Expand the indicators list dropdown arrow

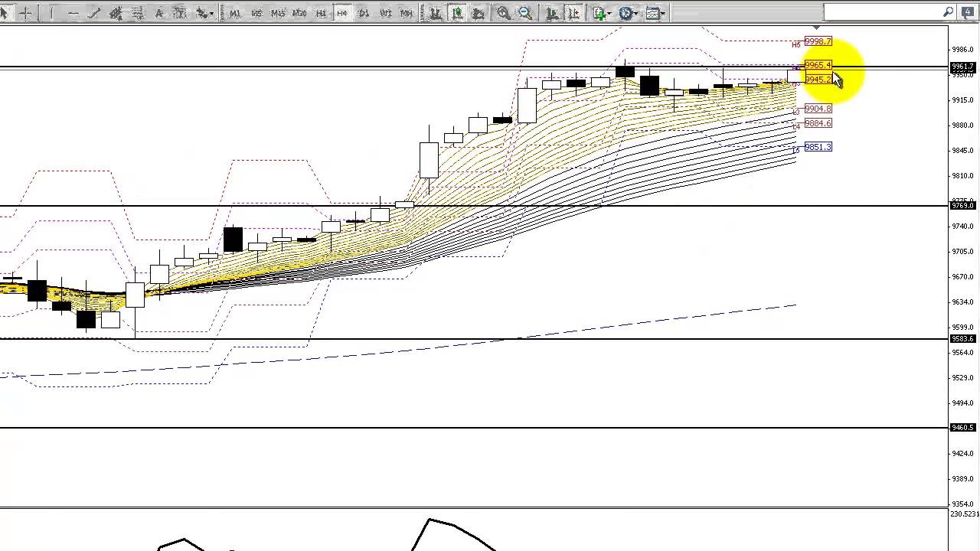point(610,13)
